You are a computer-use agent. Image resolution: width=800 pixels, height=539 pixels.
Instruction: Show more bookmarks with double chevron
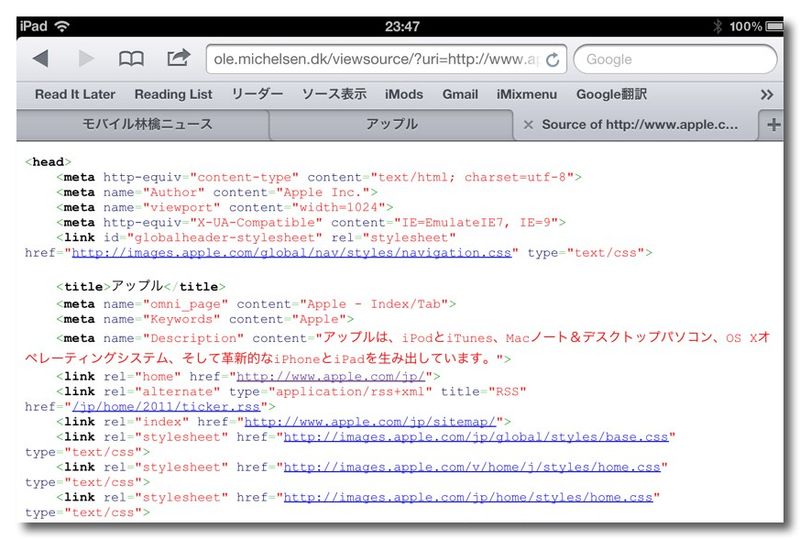pyautogui.click(x=766, y=94)
